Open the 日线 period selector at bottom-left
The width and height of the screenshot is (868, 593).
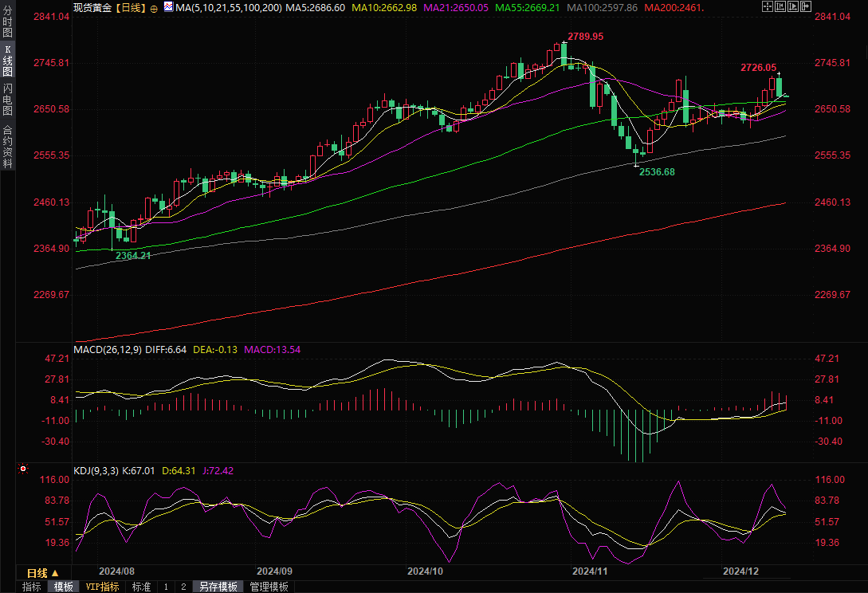point(42,573)
